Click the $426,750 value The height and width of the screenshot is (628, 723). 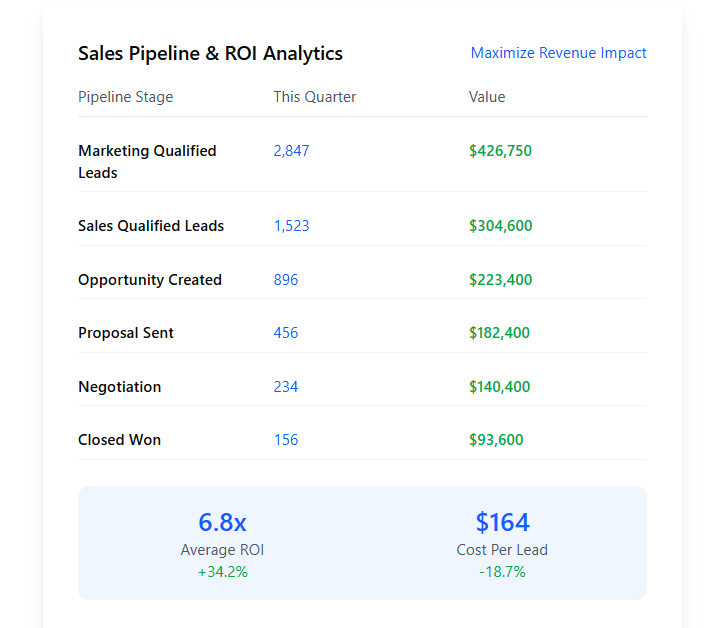(500, 151)
